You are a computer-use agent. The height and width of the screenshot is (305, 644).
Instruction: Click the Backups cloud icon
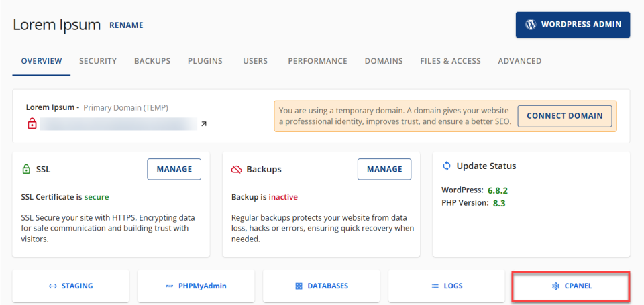[235, 170]
